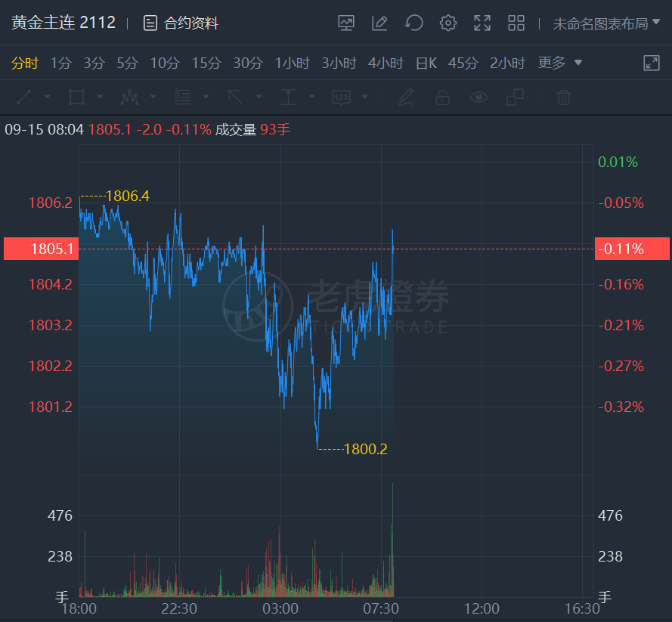Click the fullscreen expand arrows icon

482,23
